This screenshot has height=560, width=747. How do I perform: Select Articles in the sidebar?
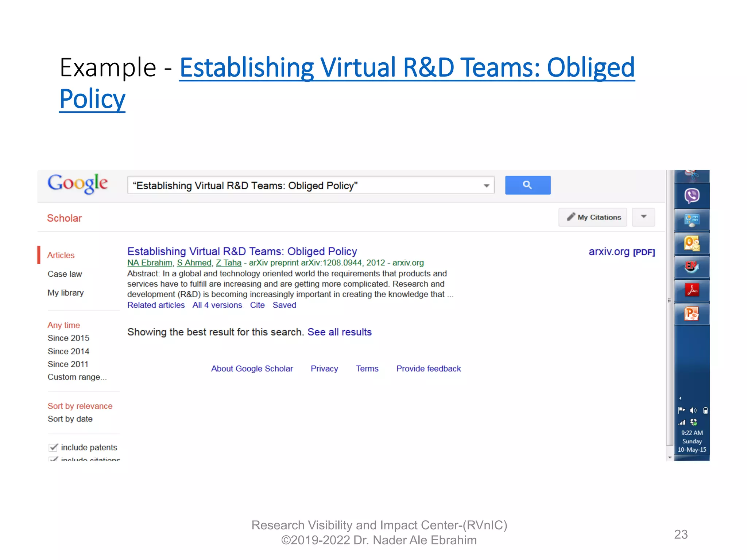pyautogui.click(x=61, y=255)
